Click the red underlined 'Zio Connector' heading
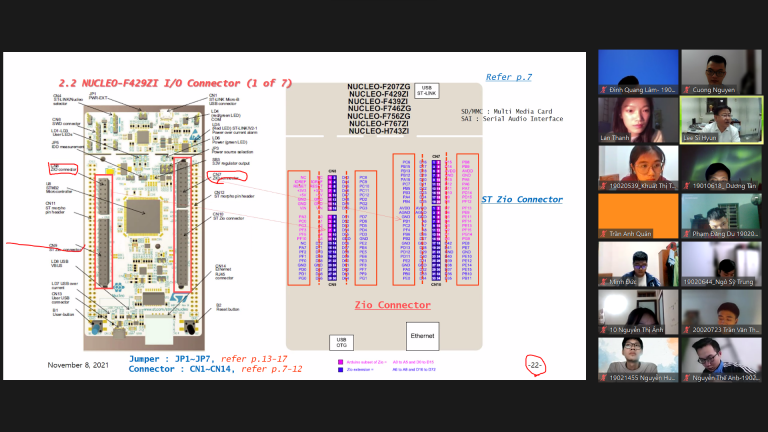 coord(393,305)
